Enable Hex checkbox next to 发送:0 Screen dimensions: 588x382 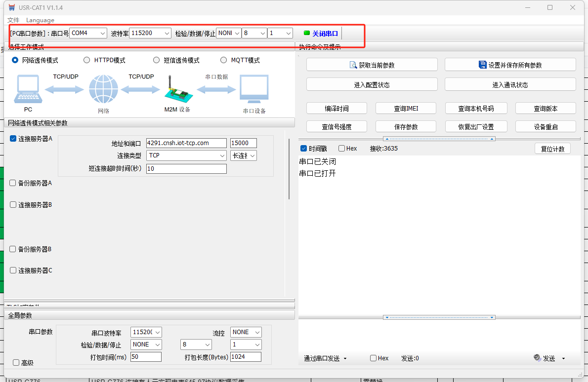[373, 358]
